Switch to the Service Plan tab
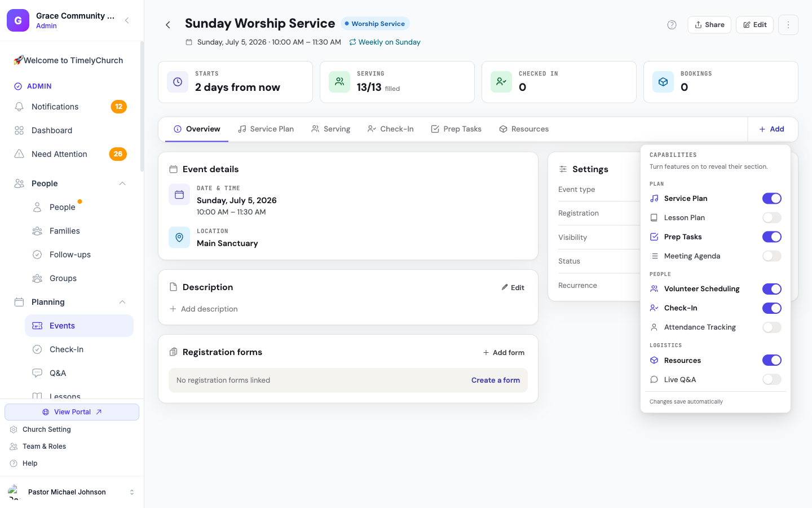Screen dimensions: 812x508 point(266,129)
